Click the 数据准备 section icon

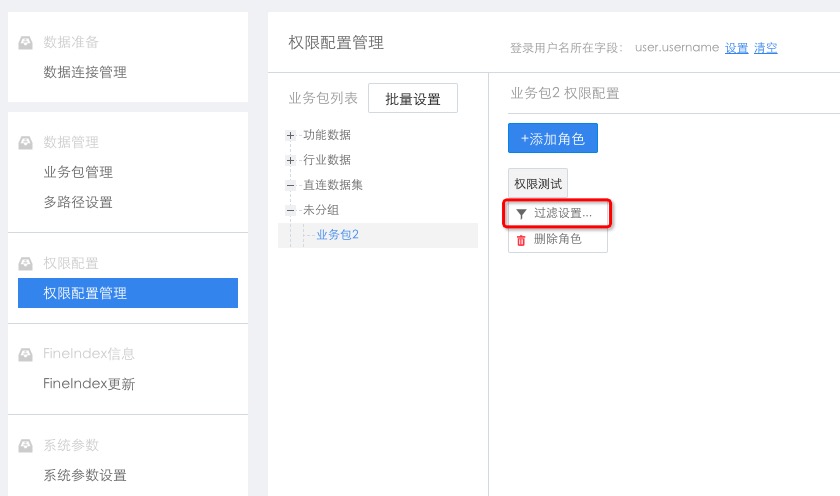(26, 43)
